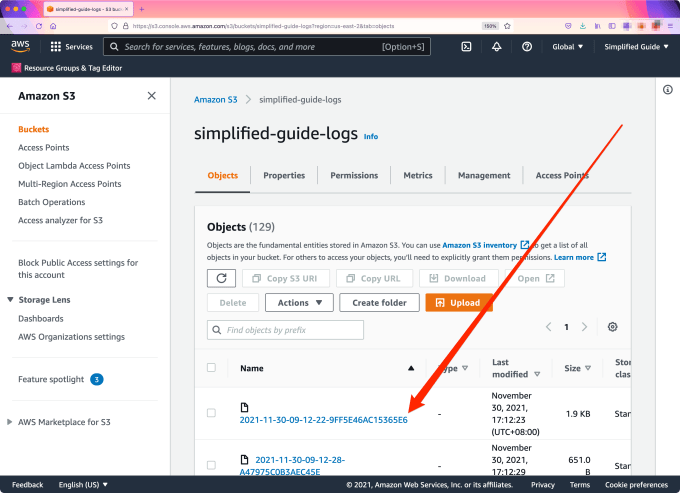Open the Access Points tab
Viewport: 680px width, 493px height.
(562, 176)
